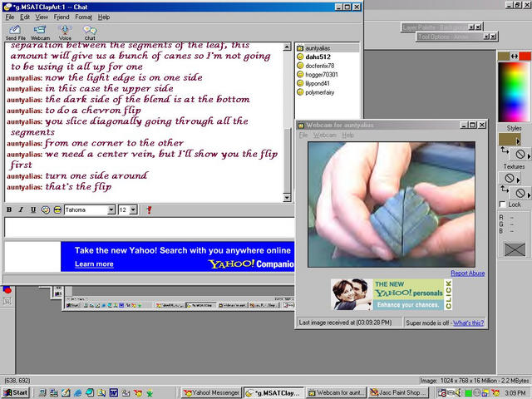Click the Yahoo Messenger tray icon
Screen dimensions: 532x399
pos(495,393)
